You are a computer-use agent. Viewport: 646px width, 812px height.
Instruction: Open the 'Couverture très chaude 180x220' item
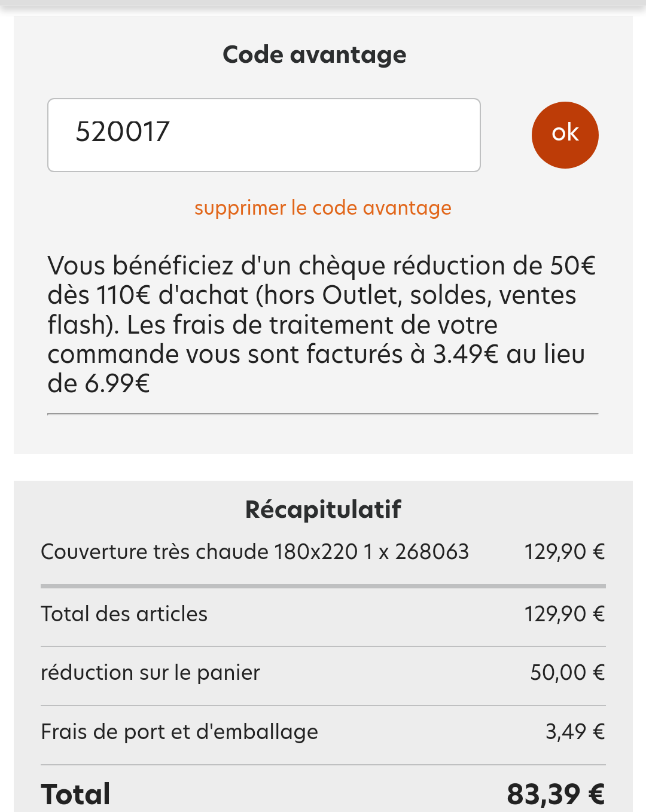199,552
